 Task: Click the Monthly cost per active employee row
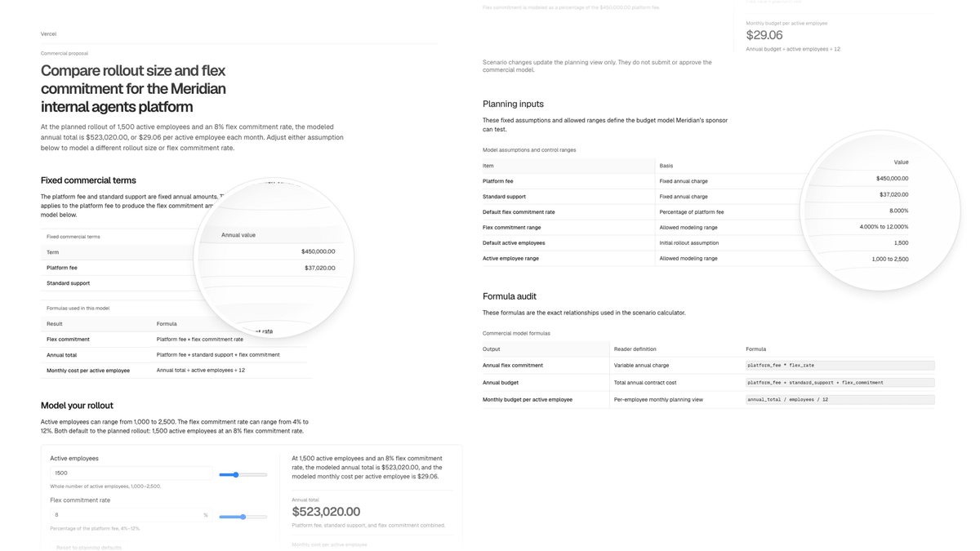click(176, 371)
